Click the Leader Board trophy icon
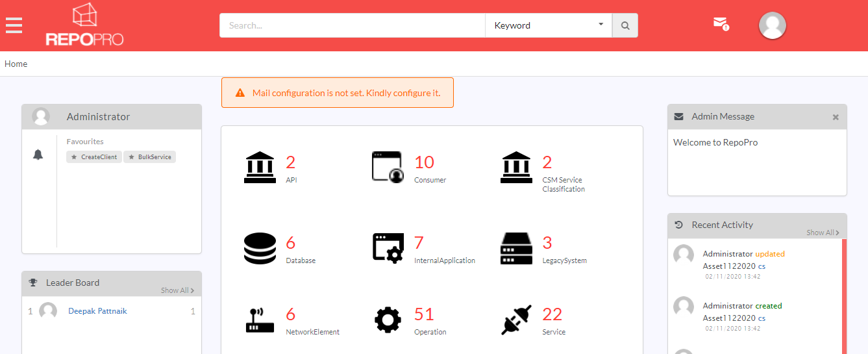Image resolution: width=868 pixels, height=354 pixels. [33, 283]
